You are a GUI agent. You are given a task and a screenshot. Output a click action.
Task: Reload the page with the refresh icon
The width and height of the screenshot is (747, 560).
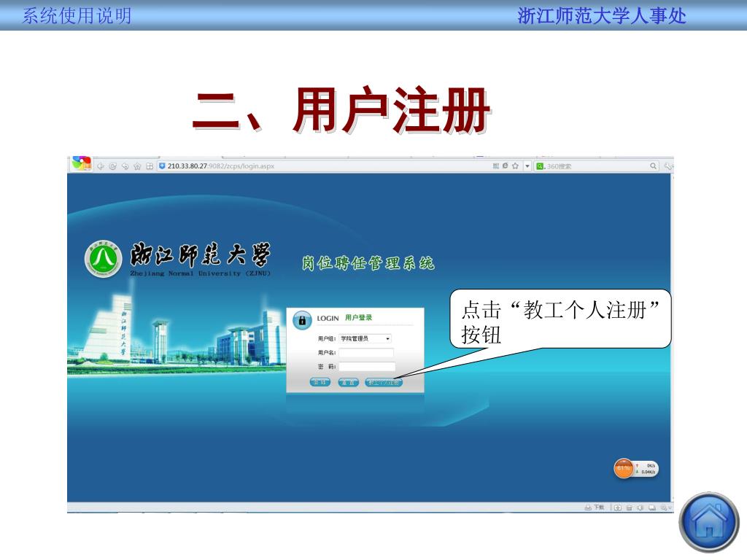(113, 166)
